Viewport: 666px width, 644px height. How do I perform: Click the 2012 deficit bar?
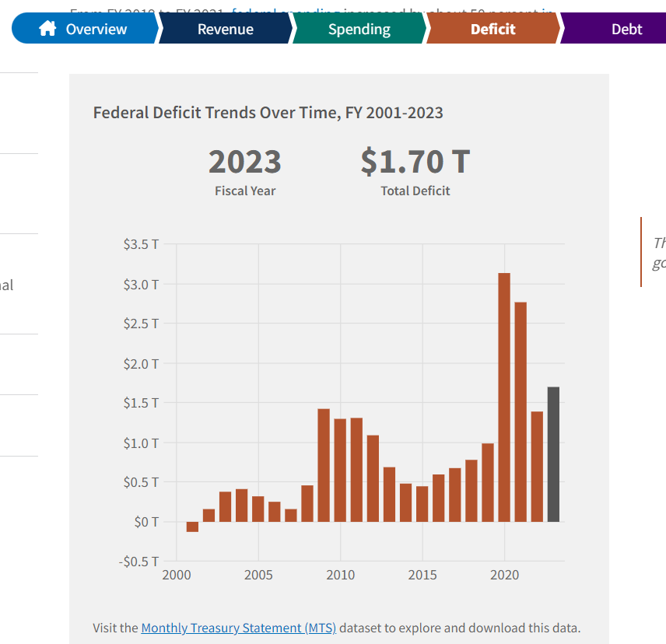click(x=373, y=478)
